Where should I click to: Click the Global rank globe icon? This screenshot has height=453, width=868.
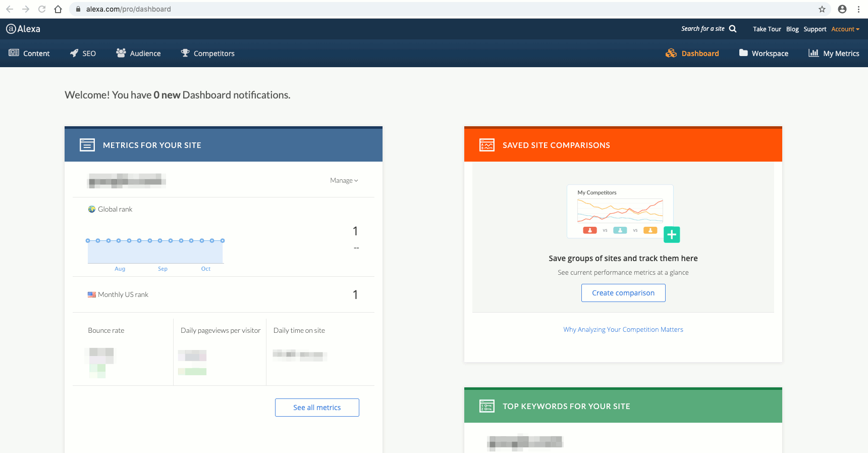click(x=92, y=209)
